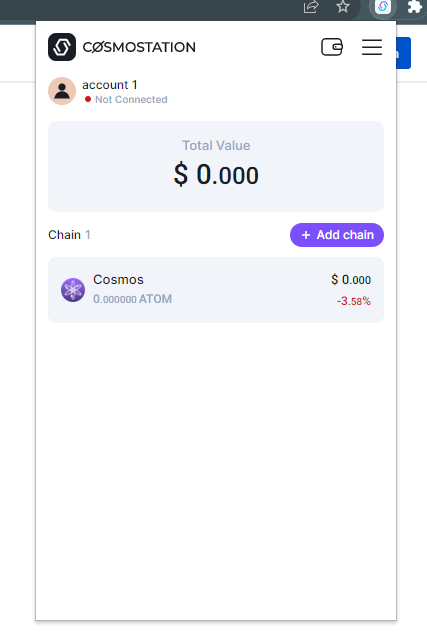The width and height of the screenshot is (427, 639).
Task: Click the -3.58% price change
Action: point(354,301)
